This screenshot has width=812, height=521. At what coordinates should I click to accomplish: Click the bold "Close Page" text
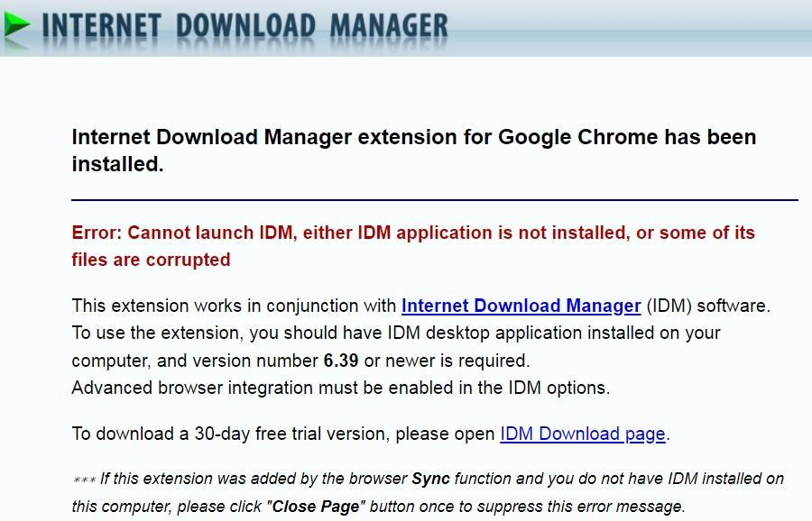tap(316, 506)
